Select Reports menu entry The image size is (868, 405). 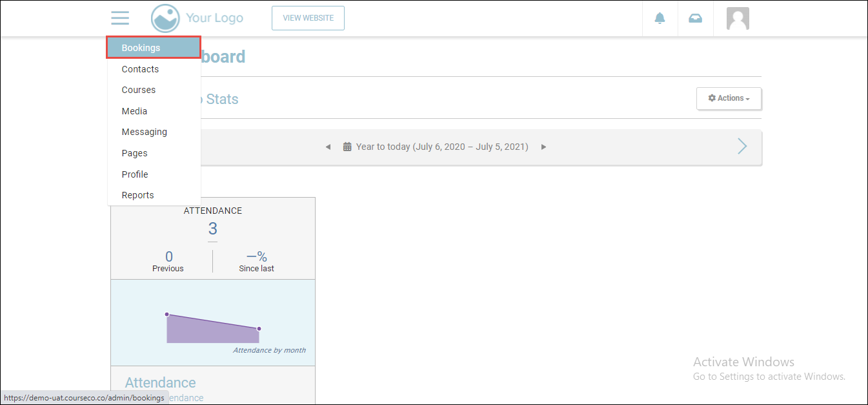137,195
